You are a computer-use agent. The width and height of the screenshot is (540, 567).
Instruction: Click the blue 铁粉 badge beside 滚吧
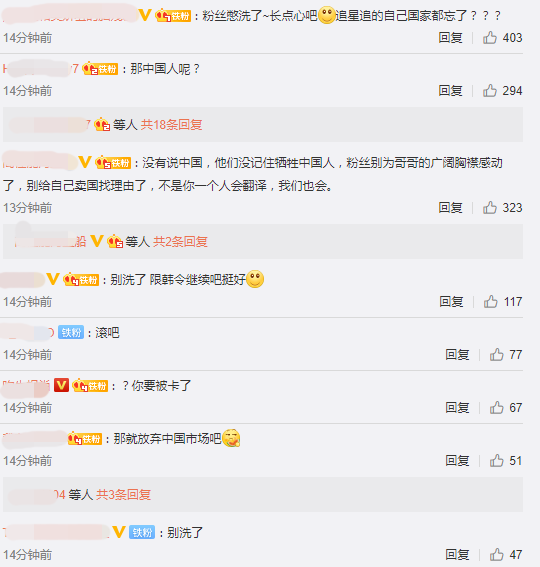pos(71,332)
